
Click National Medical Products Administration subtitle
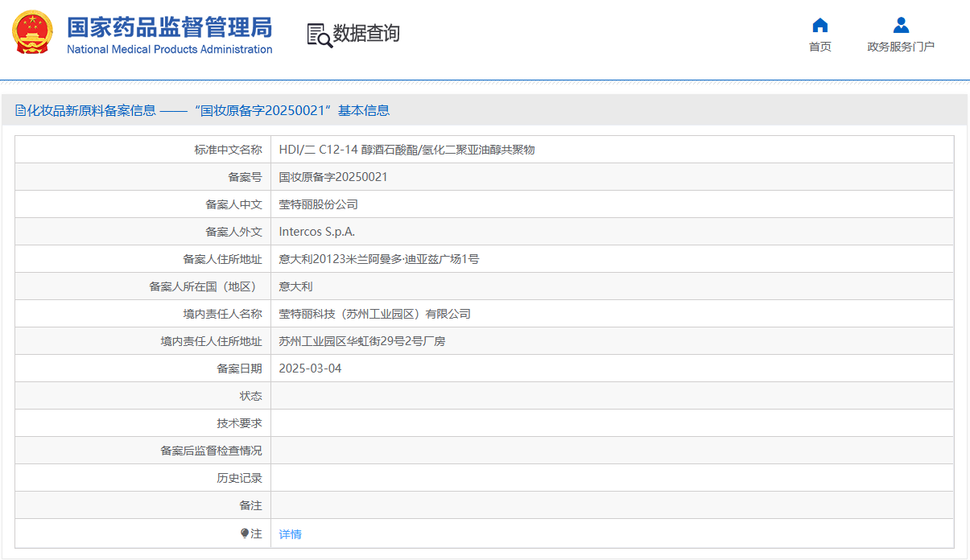coord(169,50)
